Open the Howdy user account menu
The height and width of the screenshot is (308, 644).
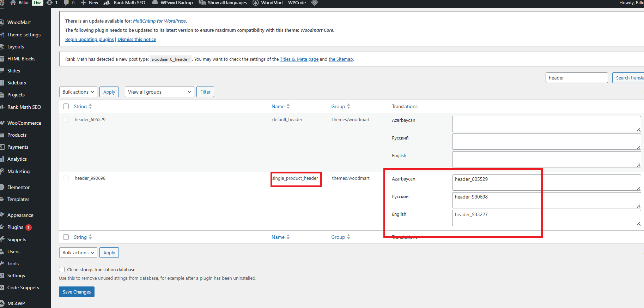(x=631, y=3)
